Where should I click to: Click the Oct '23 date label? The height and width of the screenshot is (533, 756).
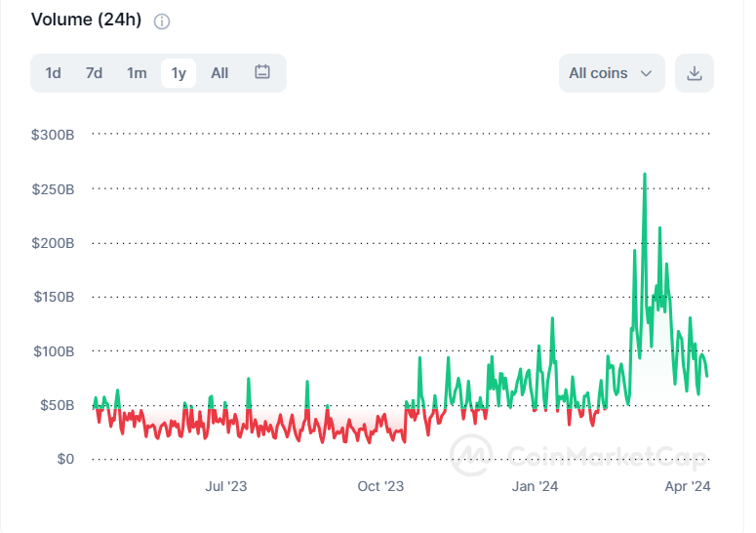point(380,486)
